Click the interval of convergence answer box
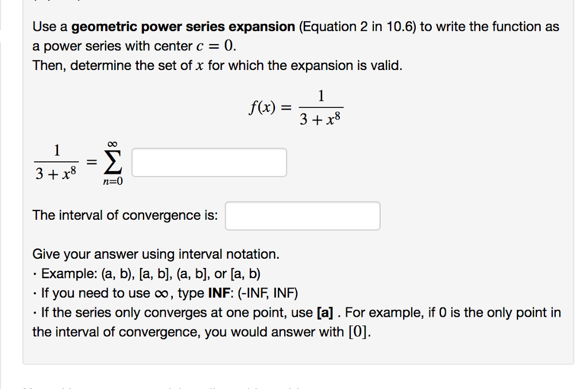The image size is (588, 389). click(303, 216)
